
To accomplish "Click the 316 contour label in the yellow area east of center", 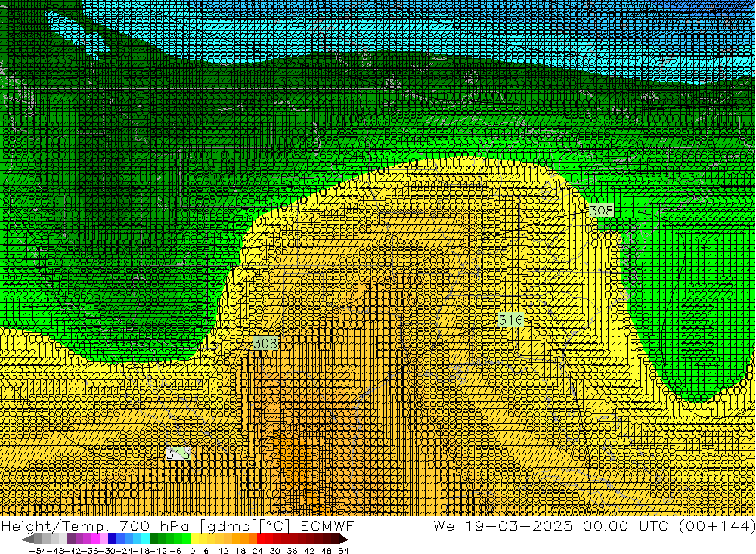I will coord(511,320).
